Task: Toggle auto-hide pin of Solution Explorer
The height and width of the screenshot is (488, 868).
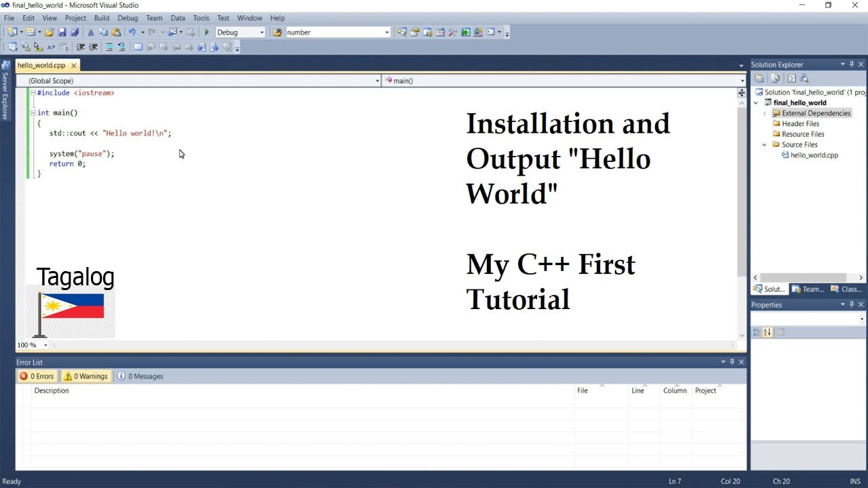Action: [x=852, y=64]
